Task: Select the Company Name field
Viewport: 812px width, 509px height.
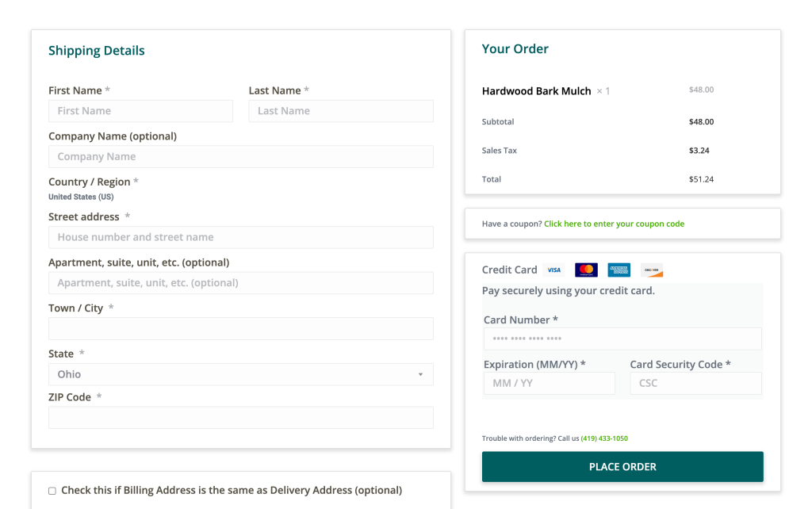Action: click(x=241, y=156)
